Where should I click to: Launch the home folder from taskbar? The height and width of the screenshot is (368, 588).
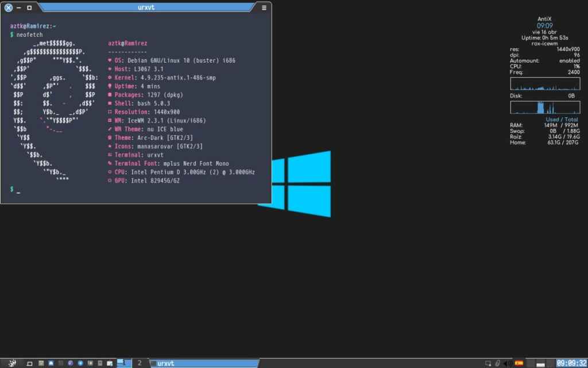tap(51, 363)
